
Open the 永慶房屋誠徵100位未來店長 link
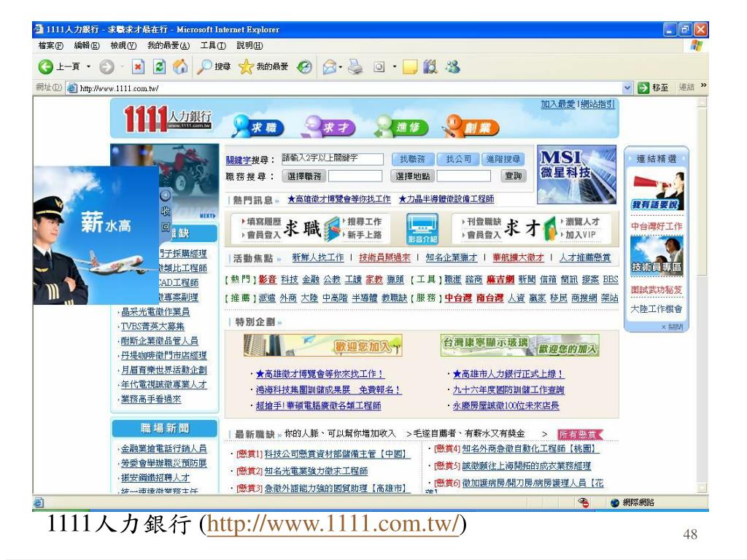[x=506, y=405]
